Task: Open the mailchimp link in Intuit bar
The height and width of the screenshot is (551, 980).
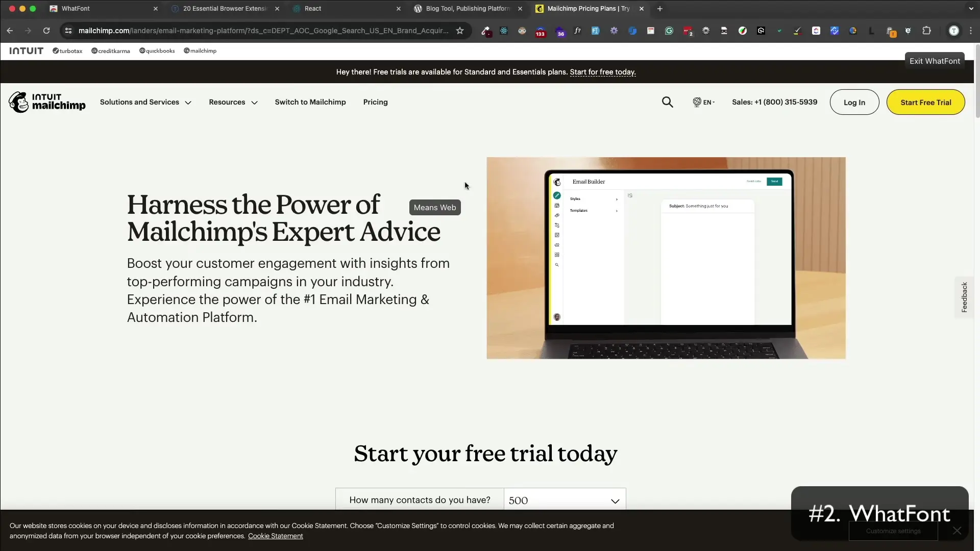Action: tap(200, 51)
